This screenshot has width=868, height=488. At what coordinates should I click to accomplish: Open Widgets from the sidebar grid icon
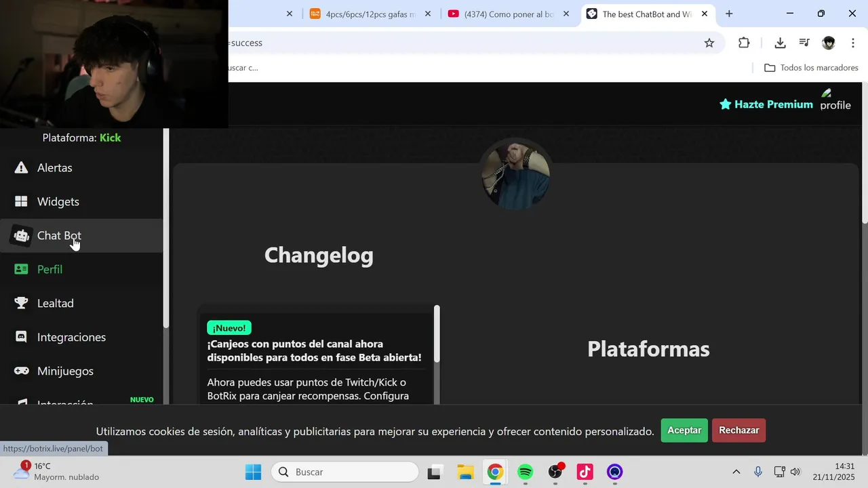[21, 201]
